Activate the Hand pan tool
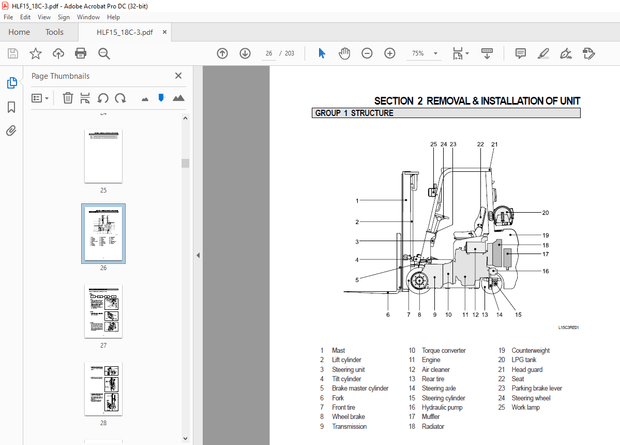 coord(344,53)
